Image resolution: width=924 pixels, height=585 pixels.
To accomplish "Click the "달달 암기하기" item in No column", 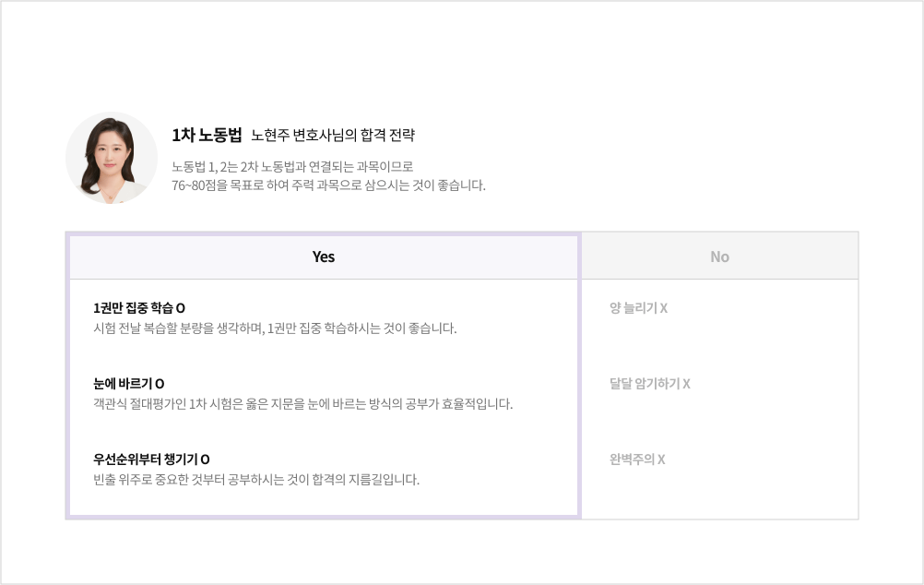I will coord(644,384).
